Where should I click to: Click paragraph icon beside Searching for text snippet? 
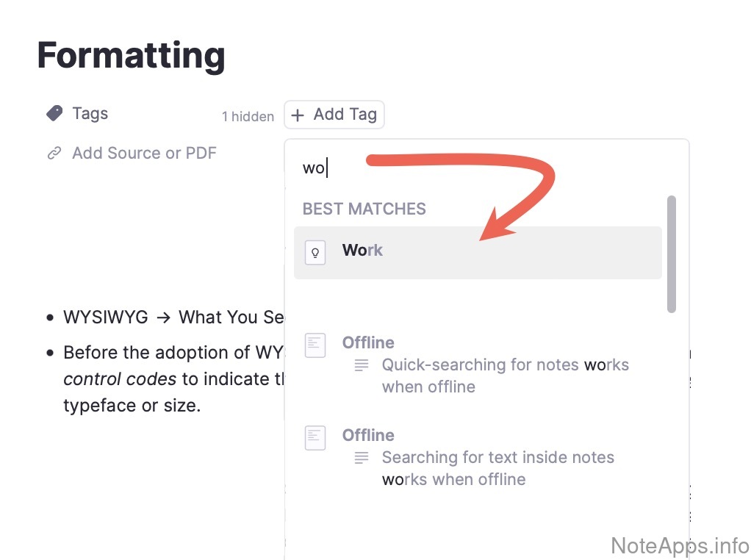coord(361,457)
